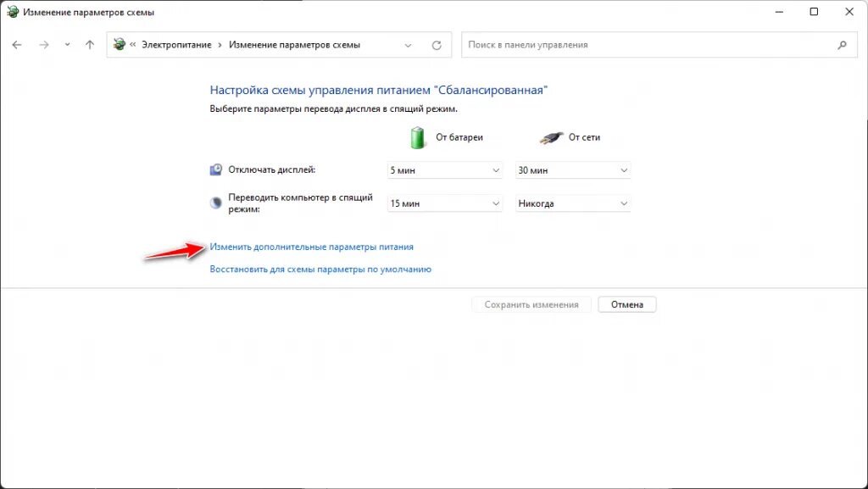Click the Отмена button
The width and height of the screenshot is (868, 489).
[x=627, y=304]
